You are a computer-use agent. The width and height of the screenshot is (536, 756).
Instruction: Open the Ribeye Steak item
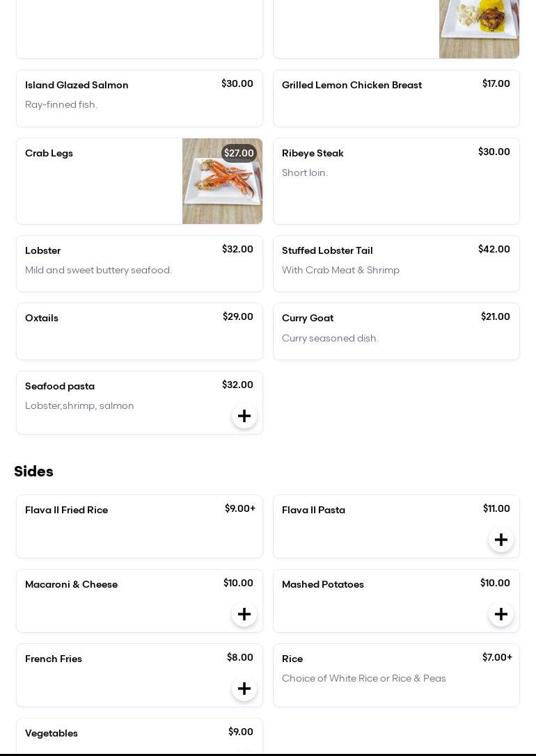pos(396,181)
